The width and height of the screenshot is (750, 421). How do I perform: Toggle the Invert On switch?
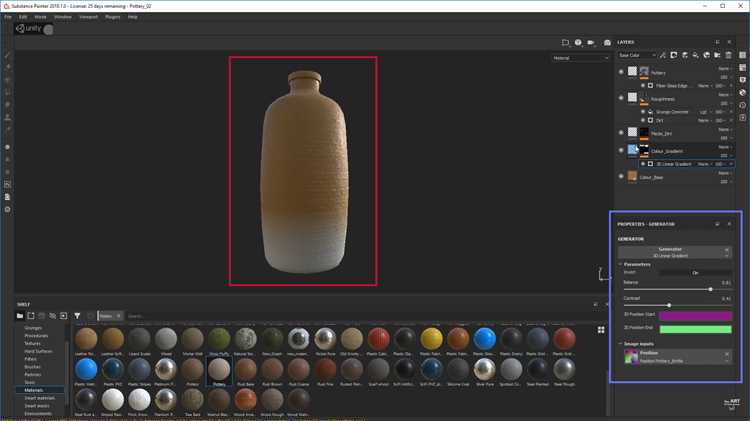[x=695, y=273]
